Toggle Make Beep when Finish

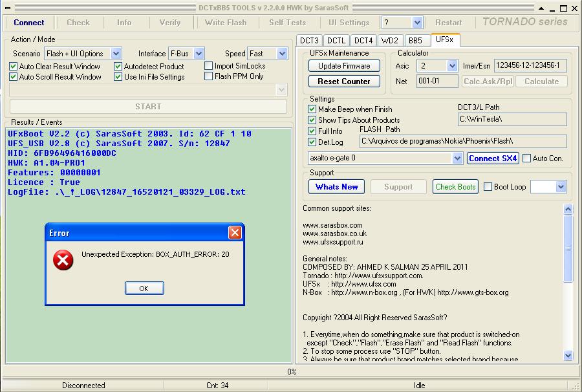point(312,109)
